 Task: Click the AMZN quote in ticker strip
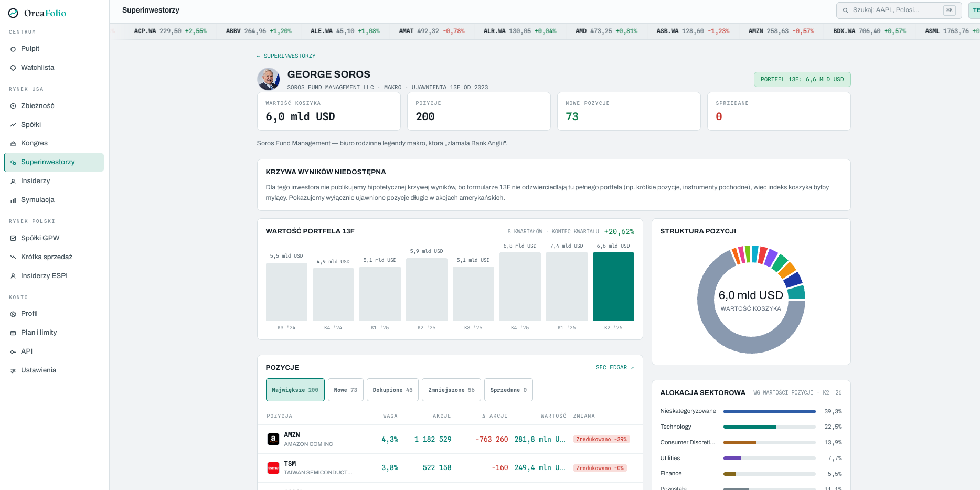tap(781, 31)
